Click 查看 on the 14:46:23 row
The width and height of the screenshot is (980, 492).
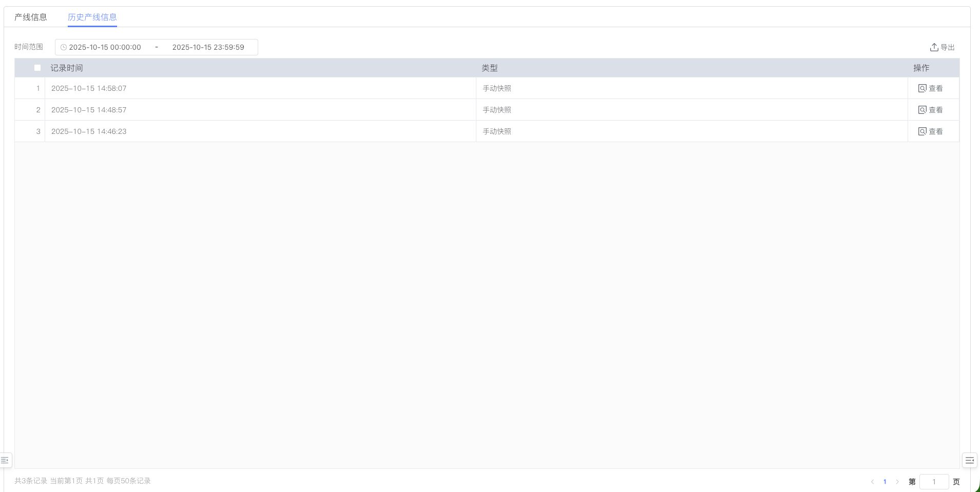coord(930,131)
